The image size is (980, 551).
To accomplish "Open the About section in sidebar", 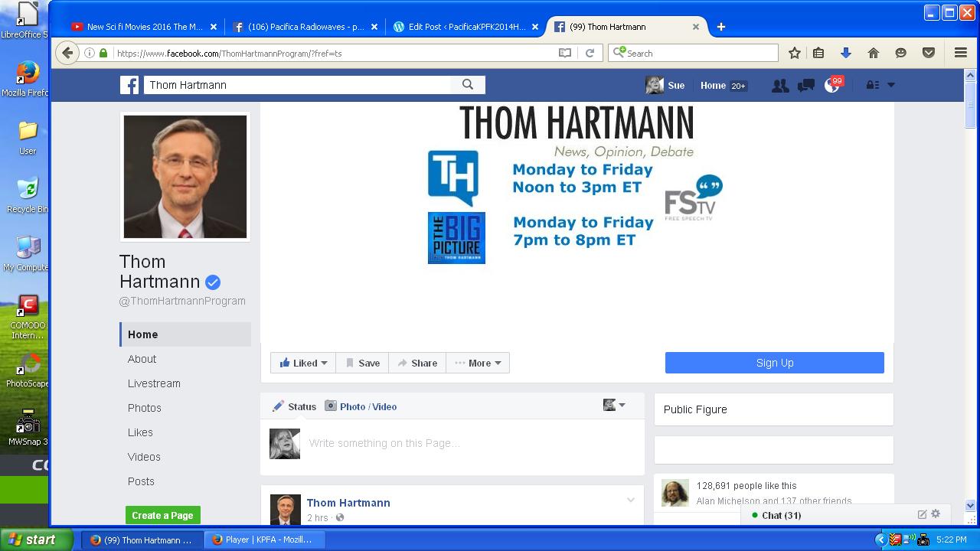I will [x=142, y=359].
